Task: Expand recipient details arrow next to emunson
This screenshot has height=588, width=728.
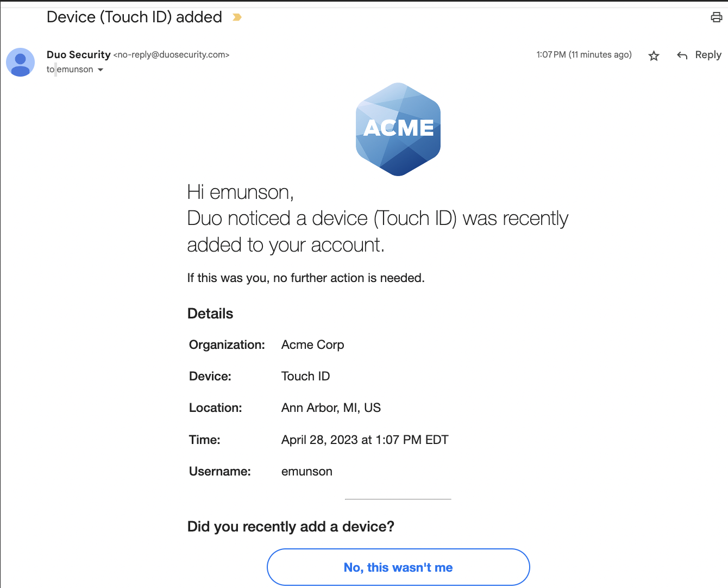Action: 101,70
